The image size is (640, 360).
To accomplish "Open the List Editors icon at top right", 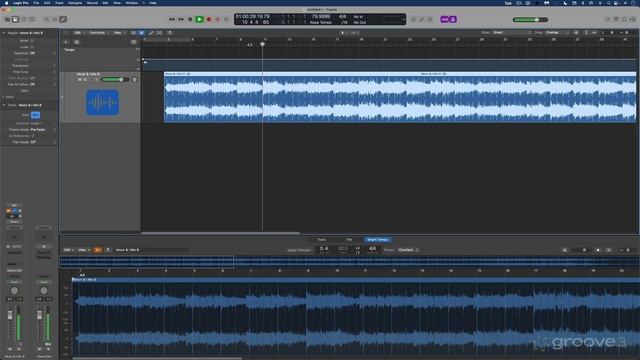I will pos(608,19).
